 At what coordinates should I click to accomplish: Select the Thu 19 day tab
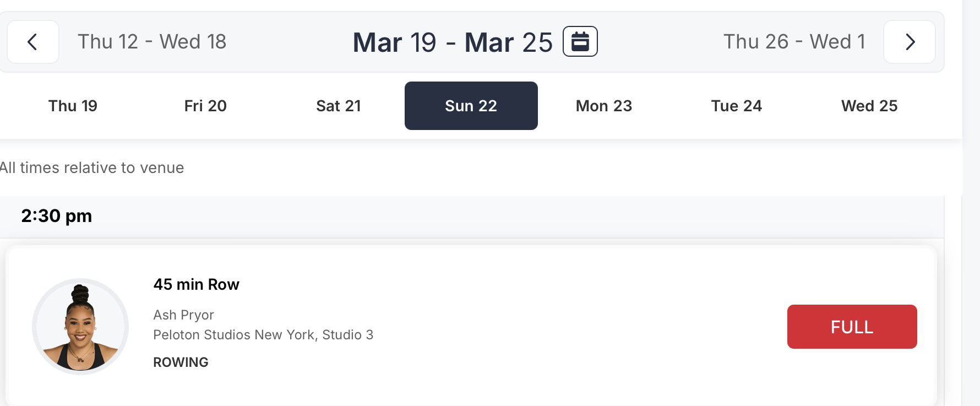73,106
